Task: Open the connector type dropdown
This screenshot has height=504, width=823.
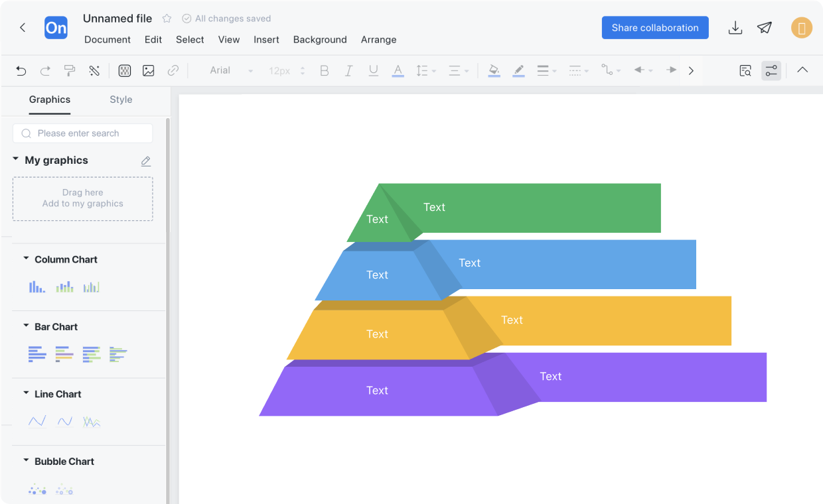Action: pyautogui.click(x=611, y=70)
